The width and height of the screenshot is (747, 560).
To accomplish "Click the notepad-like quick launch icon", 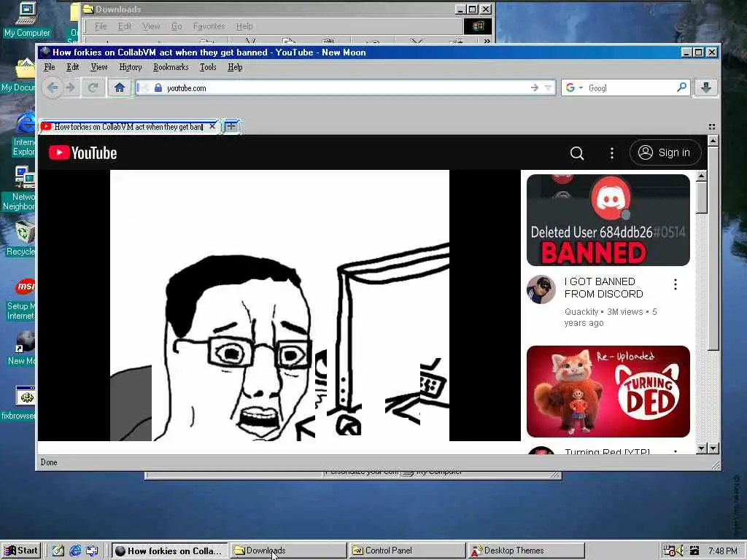I will pyautogui.click(x=58, y=551).
